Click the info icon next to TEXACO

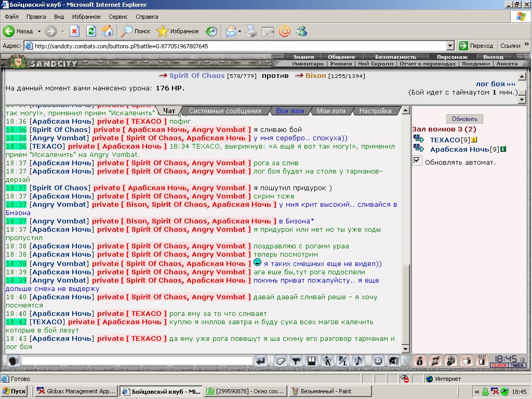(x=474, y=139)
